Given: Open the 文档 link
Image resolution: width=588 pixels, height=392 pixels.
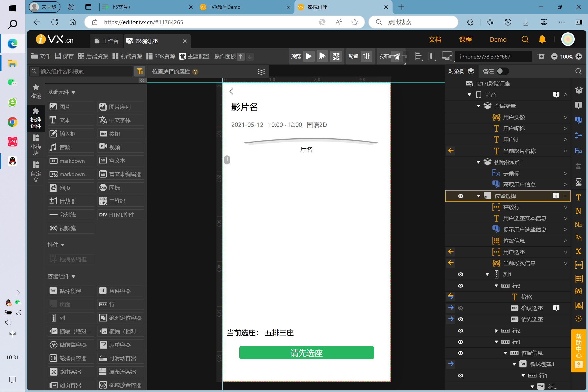Looking at the screenshot, I should pos(435,40).
